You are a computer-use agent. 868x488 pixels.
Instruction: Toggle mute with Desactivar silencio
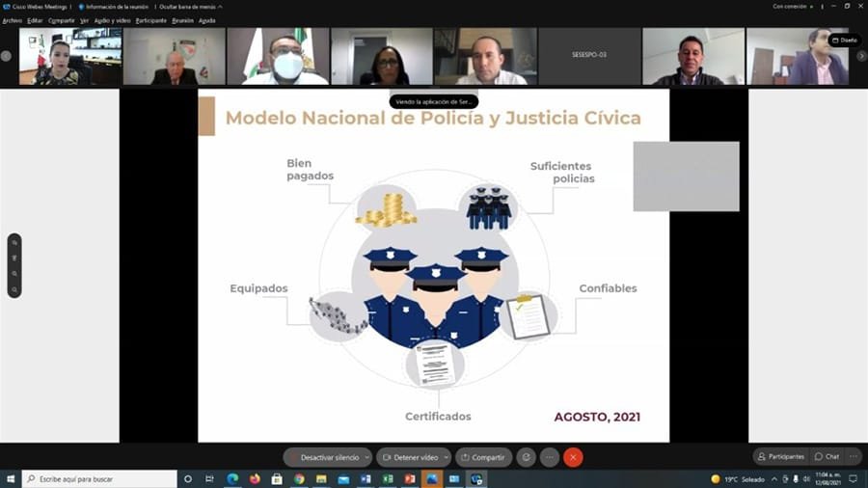point(323,457)
